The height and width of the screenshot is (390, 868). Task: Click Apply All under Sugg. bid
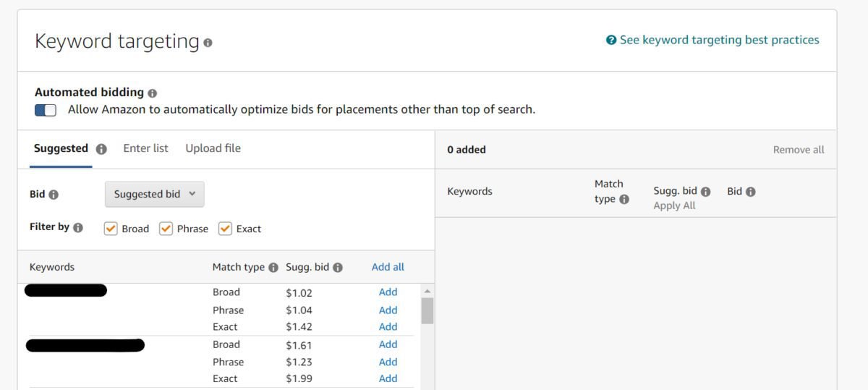[674, 205]
